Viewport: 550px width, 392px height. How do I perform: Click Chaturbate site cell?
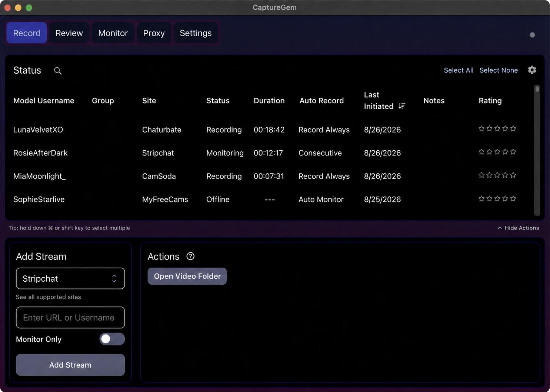tap(161, 130)
